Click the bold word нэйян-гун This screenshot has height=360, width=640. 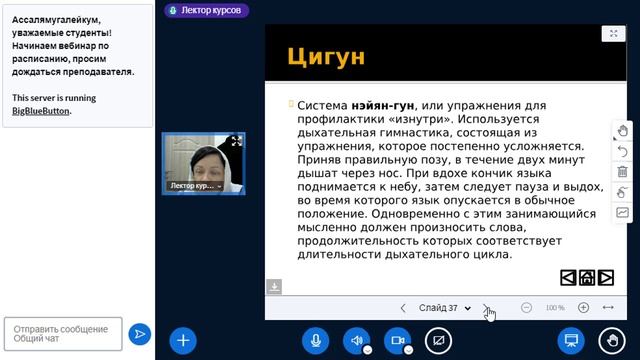click(382, 106)
